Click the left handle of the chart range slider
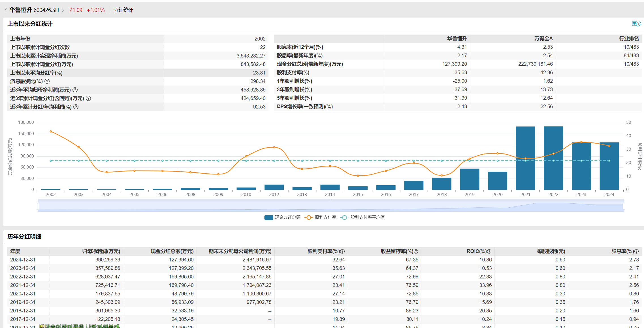644x328 pixels. click(38, 206)
